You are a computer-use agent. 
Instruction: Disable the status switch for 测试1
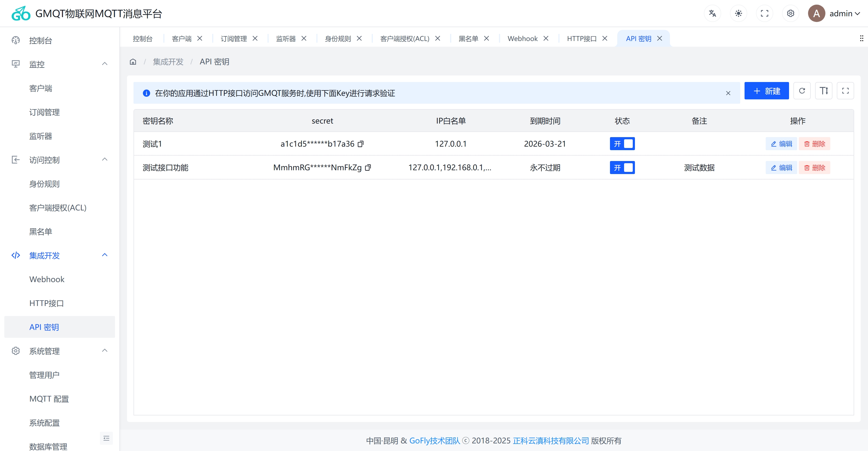(622, 143)
